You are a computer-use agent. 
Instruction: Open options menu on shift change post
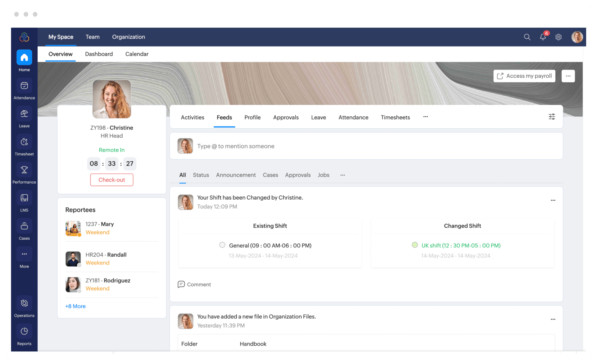point(553,200)
